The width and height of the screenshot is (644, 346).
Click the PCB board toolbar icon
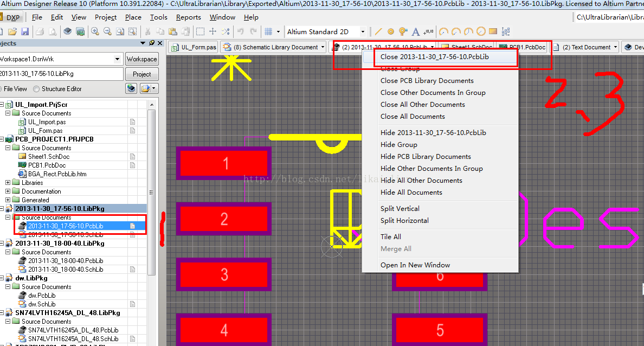click(x=80, y=31)
